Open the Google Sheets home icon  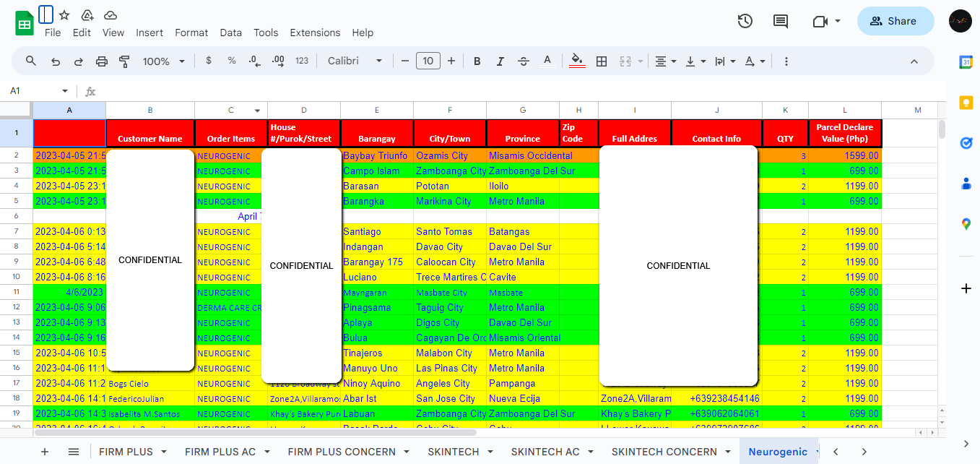point(25,23)
